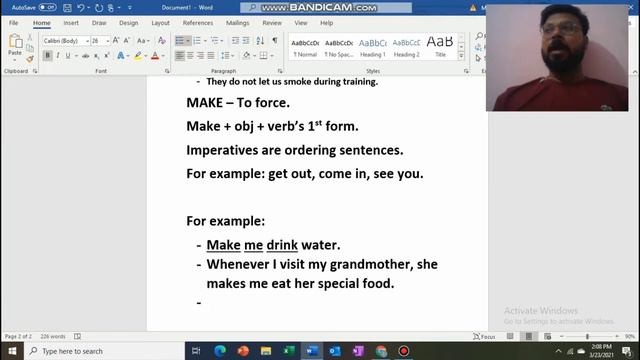Image resolution: width=640 pixels, height=360 pixels.
Task: Toggle italic formatting
Action: coord(58,56)
